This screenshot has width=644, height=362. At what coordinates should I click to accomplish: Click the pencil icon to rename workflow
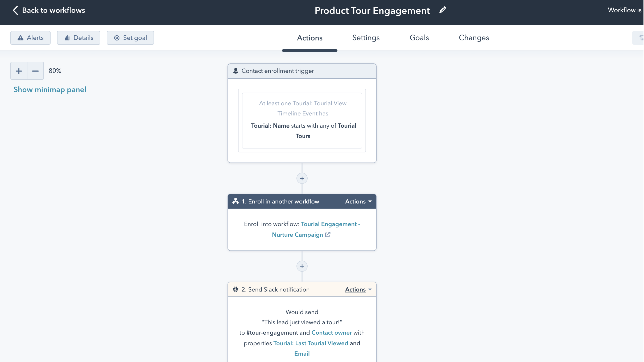pos(443,10)
